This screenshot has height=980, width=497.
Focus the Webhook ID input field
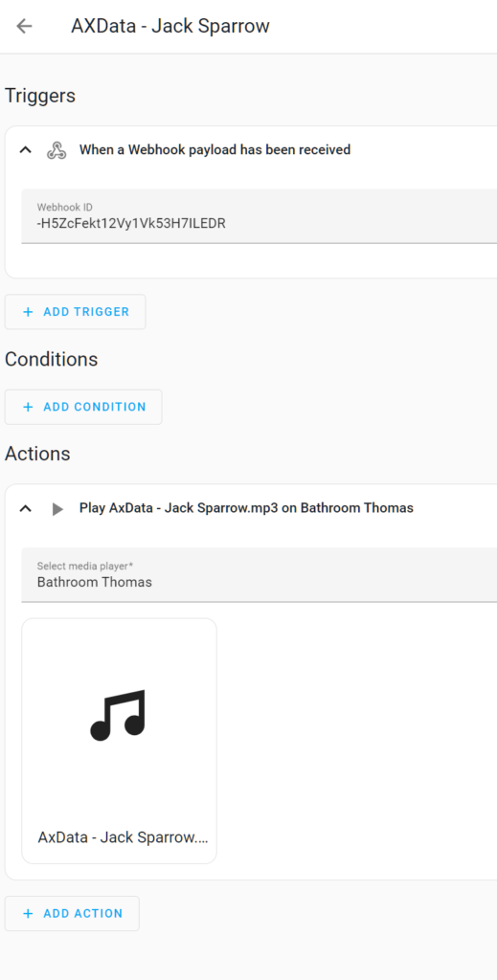point(259,216)
